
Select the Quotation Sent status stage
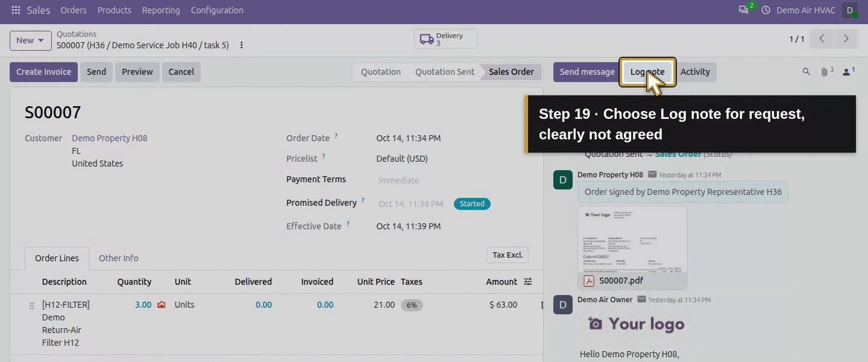[445, 72]
